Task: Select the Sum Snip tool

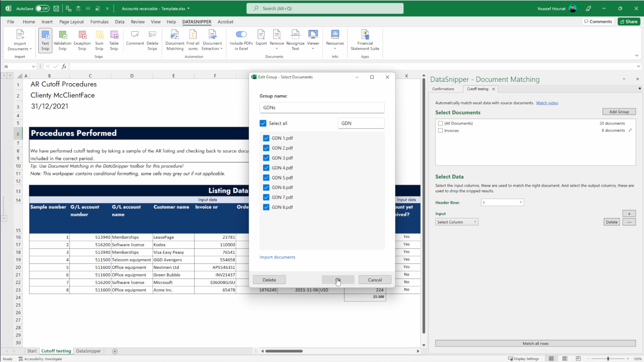Action: (x=99, y=40)
